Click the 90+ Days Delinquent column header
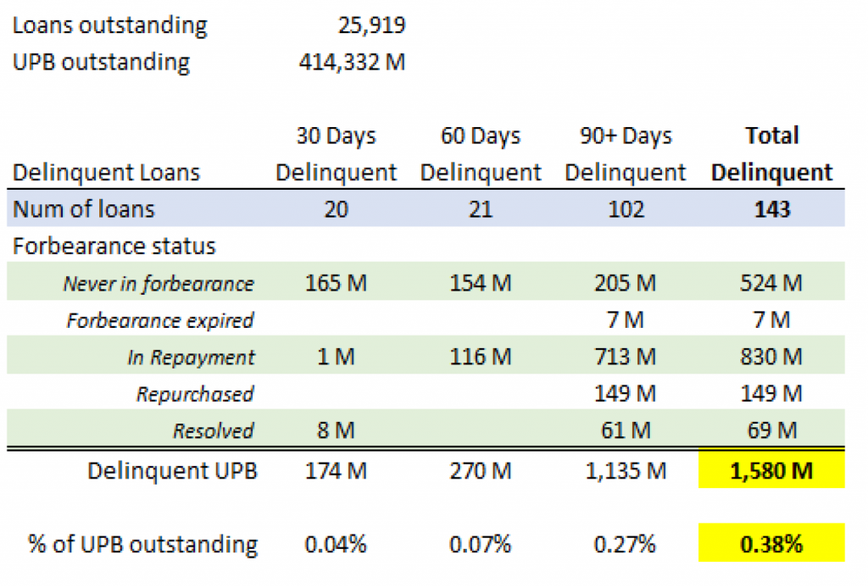This screenshot has width=868, height=588. (626, 154)
